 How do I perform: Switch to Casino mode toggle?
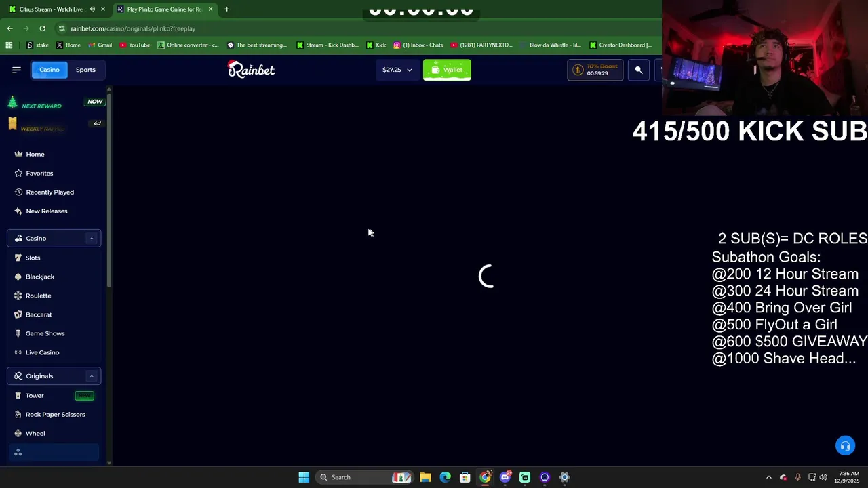coord(49,70)
